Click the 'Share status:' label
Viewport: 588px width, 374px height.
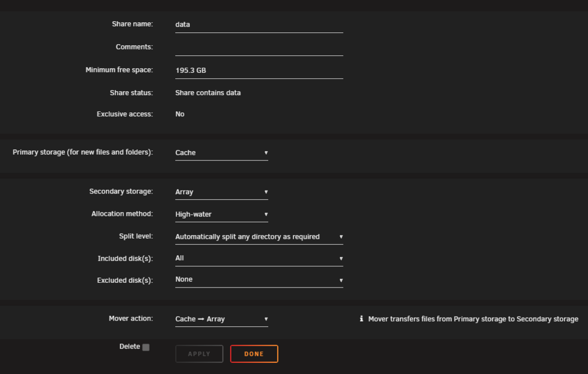(131, 93)
